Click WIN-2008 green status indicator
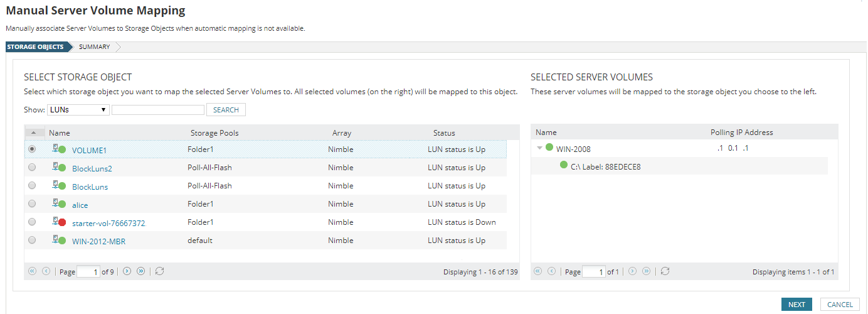 tap(549, 148)
